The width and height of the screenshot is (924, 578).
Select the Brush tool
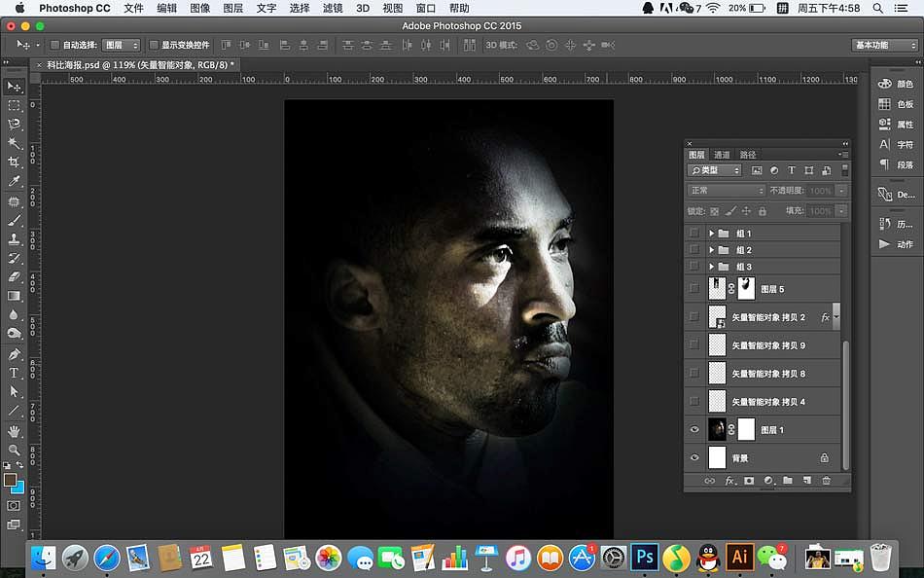coord(15,221)
